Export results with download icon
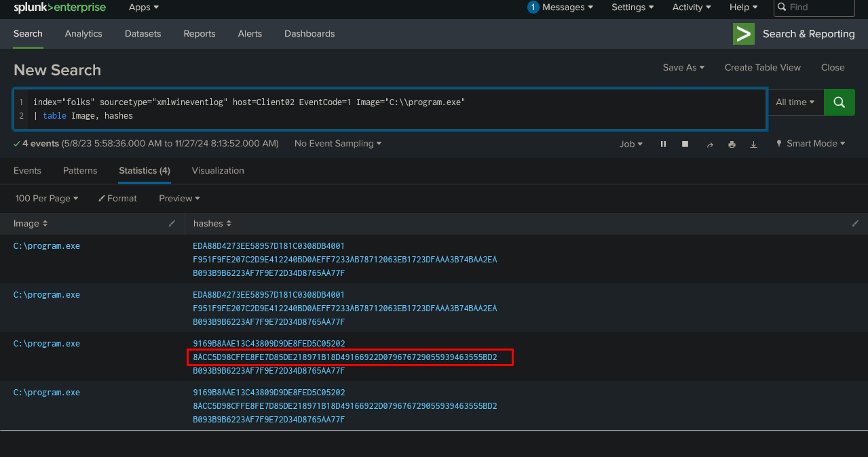Viewport: 868px width, 457px height. [x=753, y=144]
